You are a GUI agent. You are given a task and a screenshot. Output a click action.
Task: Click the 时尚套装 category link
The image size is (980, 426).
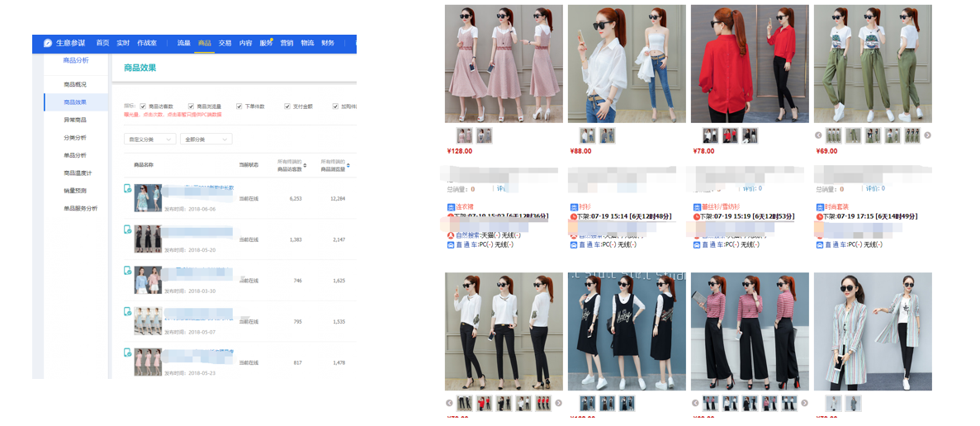[x=836, y=206]
